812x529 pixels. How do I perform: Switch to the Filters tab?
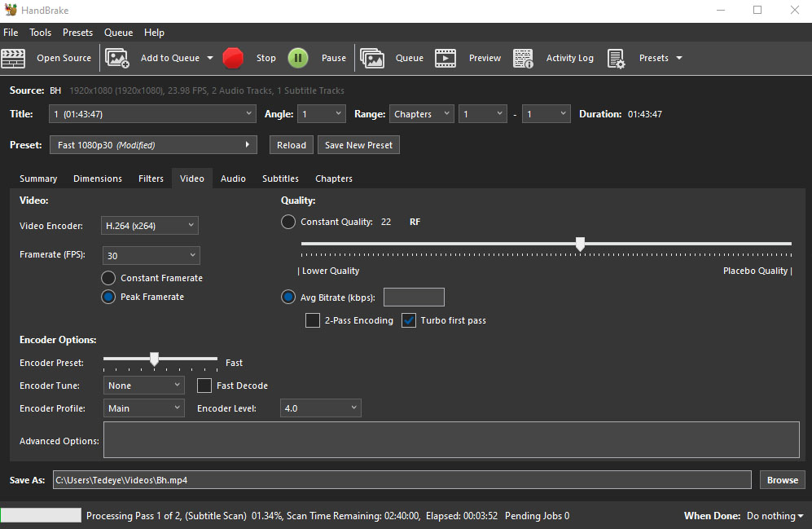151,179
